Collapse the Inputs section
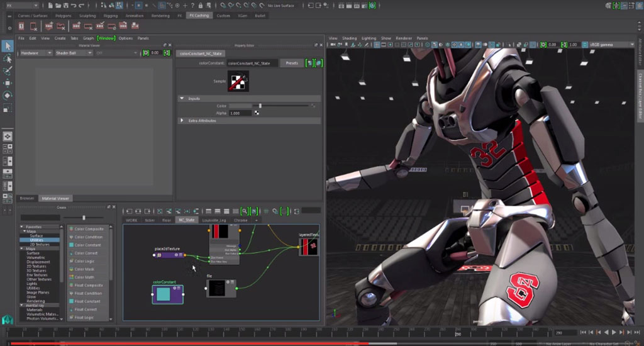This screenshot has width=644, height=346. click(x=182, y=99)
